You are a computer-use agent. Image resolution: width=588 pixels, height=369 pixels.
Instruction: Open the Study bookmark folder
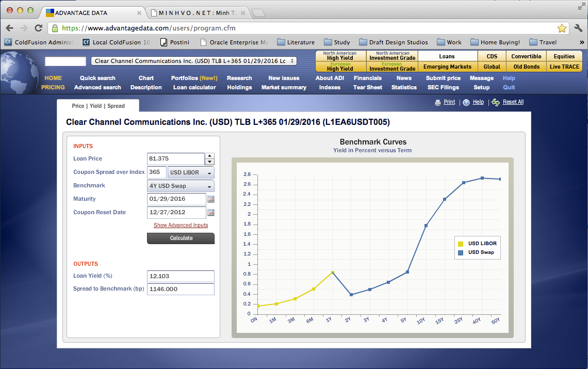[337, 42]
